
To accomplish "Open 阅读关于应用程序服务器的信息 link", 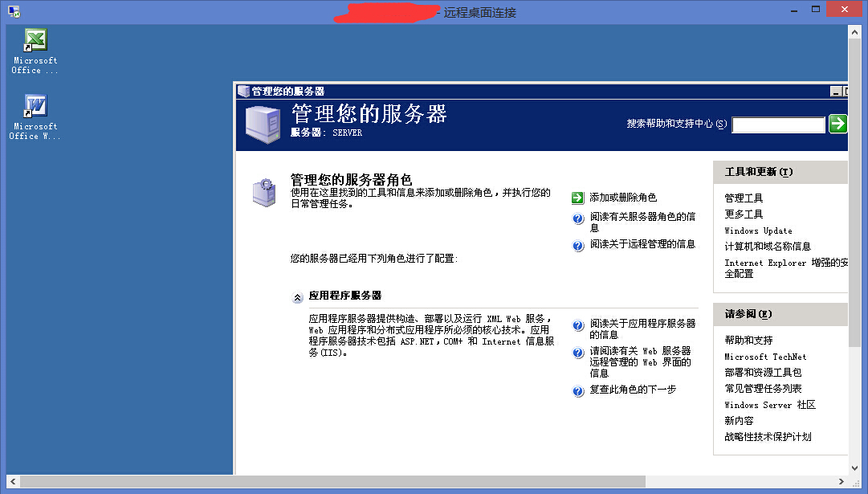I will pos(642,329).
